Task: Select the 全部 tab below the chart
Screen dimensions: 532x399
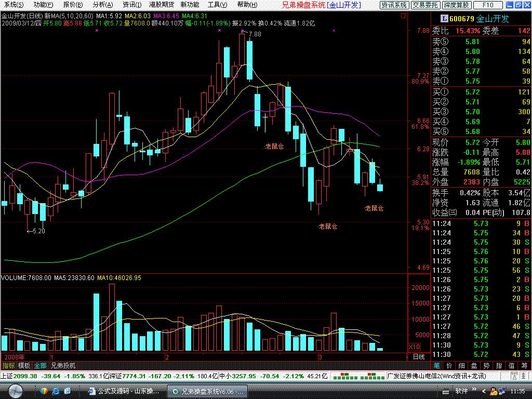Action: pos(40,365)
